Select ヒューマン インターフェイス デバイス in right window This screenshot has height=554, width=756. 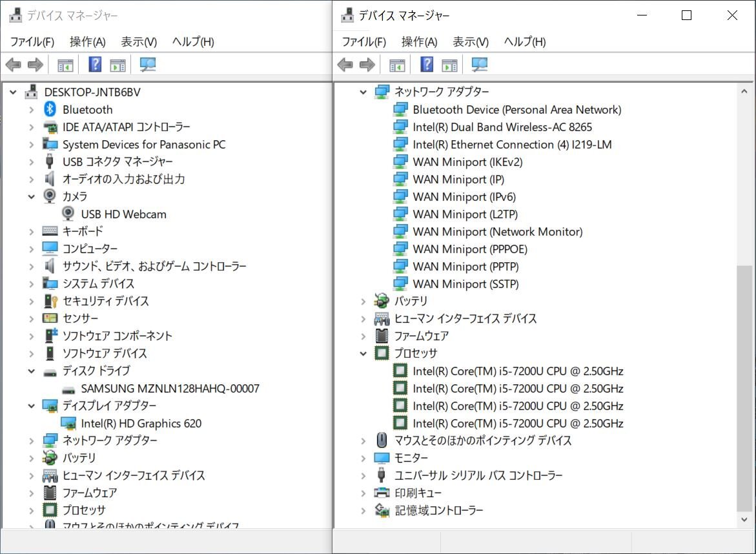coord(465,318)
